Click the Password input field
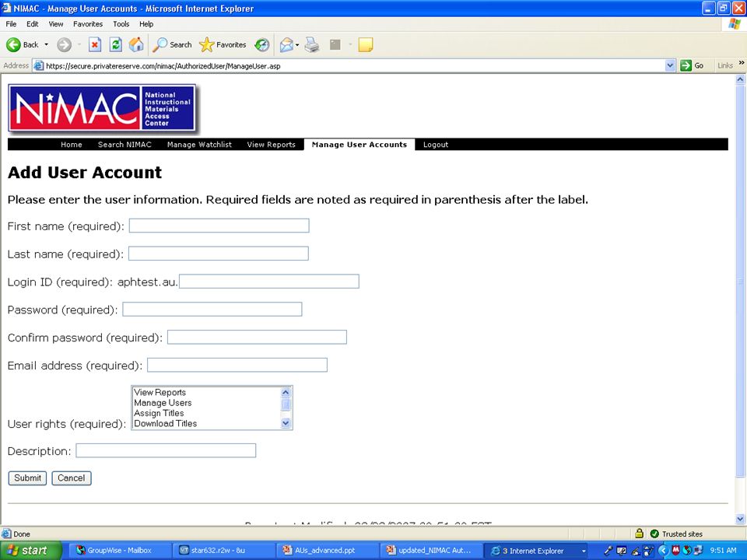Viewport: 747px width, 560px height. [x=212, y=309]
